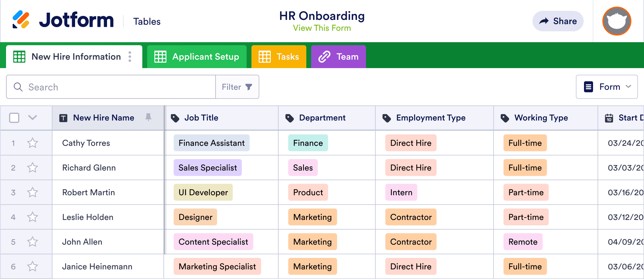
Task: Select the orange Full-time tag for Cathy Torres
Action: 525,143
